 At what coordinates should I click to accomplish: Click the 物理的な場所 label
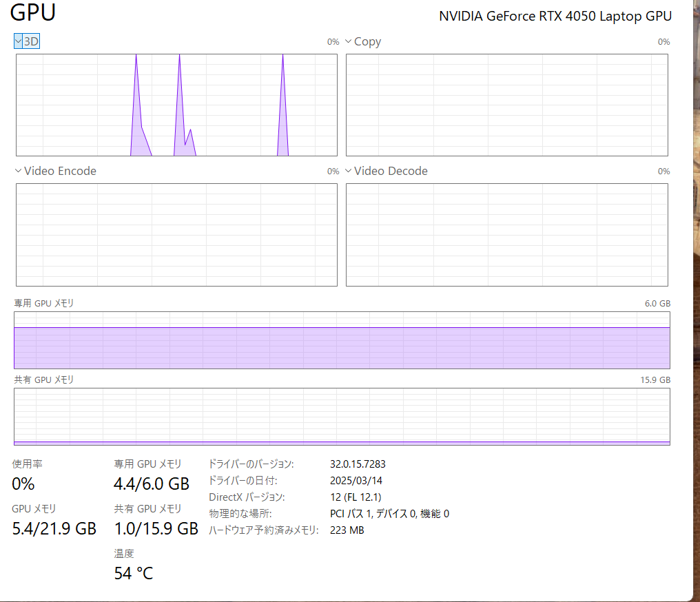(x=240, y=514)
